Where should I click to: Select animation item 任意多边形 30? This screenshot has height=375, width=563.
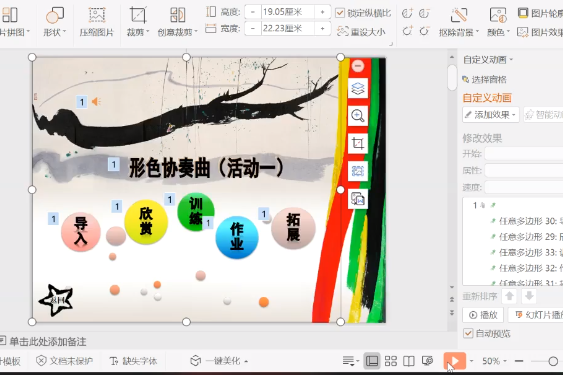[527, 221]
